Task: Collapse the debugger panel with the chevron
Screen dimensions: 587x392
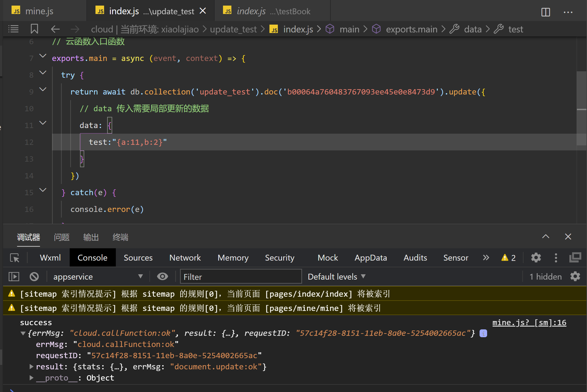Action: 545,237
